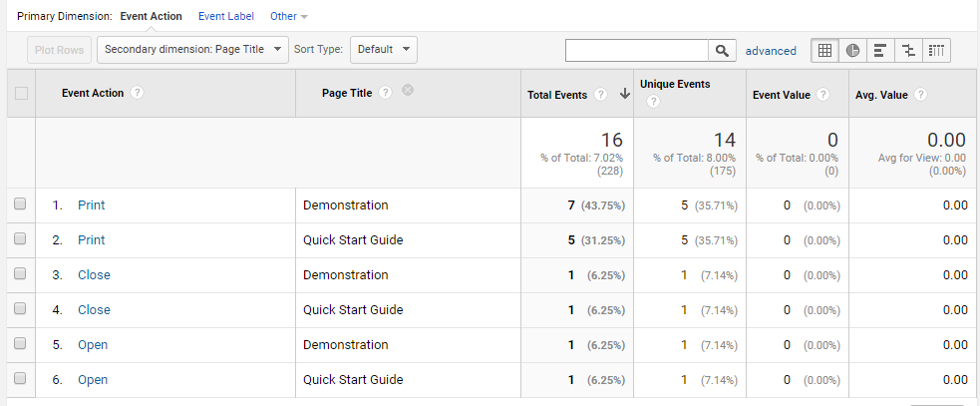Expand the Sort Type Default dropdown

(383, 49)
